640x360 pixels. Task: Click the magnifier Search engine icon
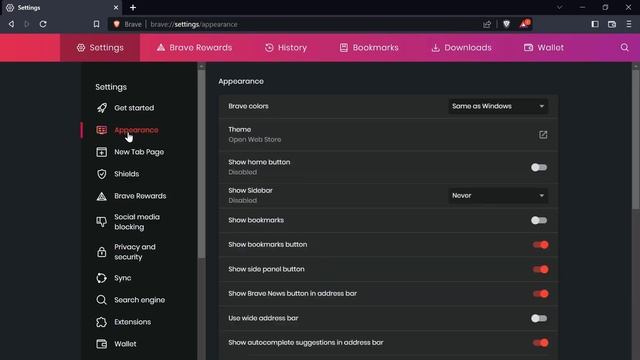pos(102,300)
